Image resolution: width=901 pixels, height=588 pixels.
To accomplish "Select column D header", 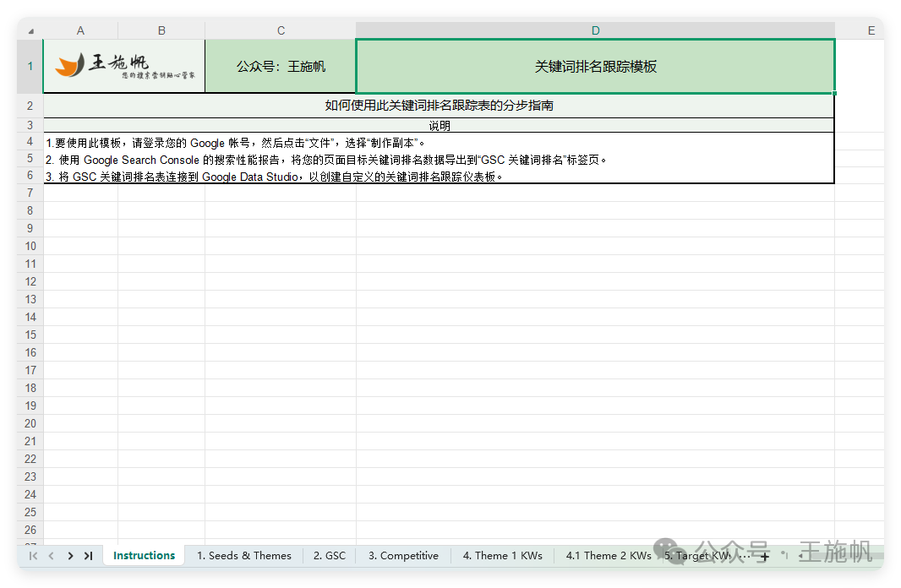I will [x=595, y=30].
